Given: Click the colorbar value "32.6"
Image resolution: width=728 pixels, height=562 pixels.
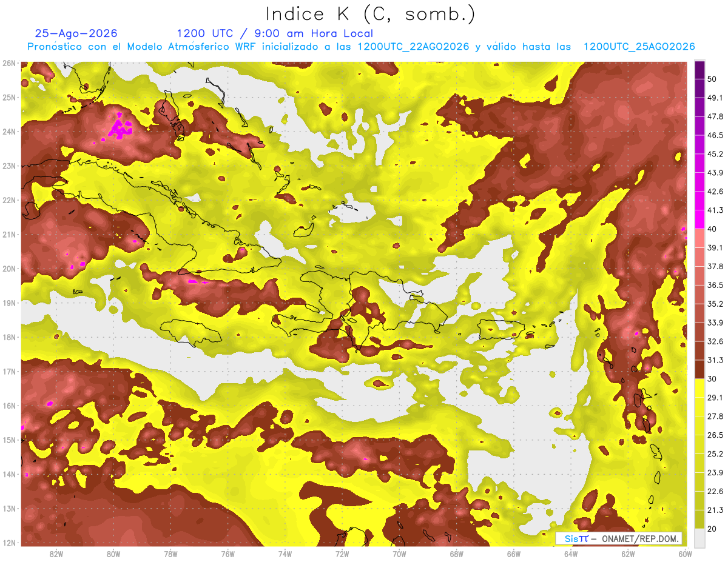Looking at the screenshot, I should (715, 341).
